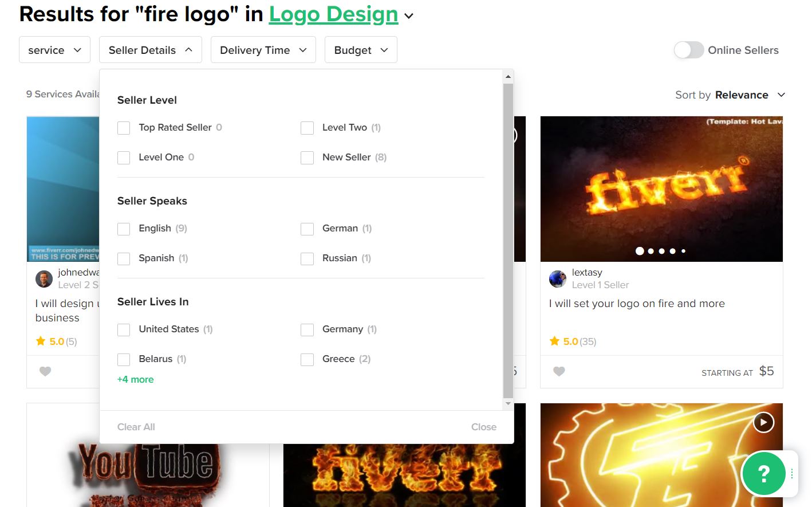The width and height of the screenshot is (812, 507).
Task: Tick the Belarus country checkbox
Action: point(124,359)
